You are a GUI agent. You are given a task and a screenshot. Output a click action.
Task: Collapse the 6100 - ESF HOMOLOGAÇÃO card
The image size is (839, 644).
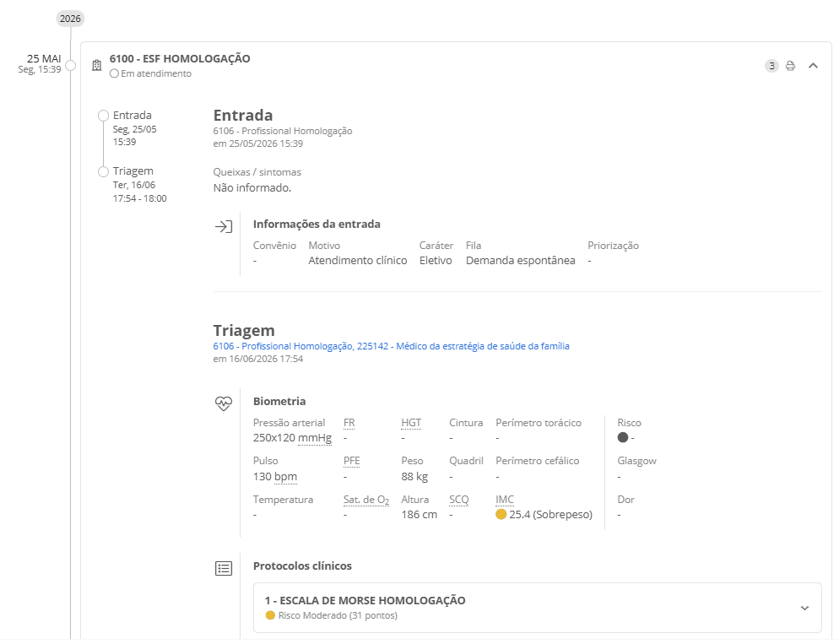pos(814,66)
